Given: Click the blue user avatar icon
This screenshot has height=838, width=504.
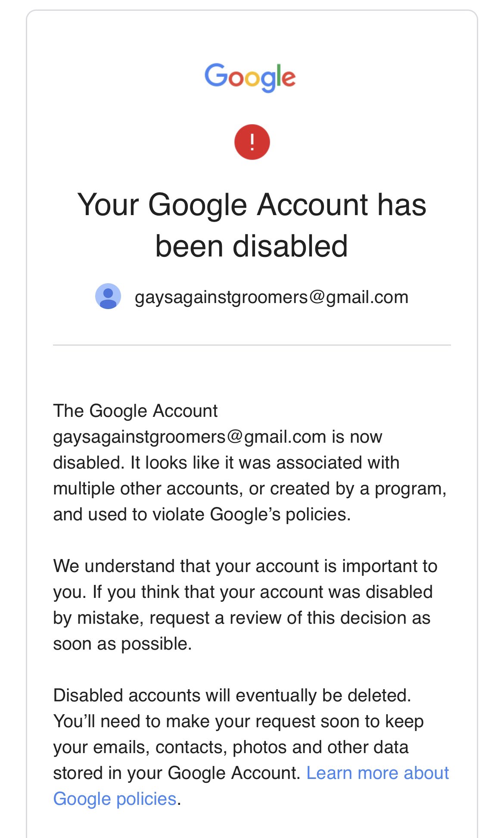Looking at the screenshot, I should [108, 296].
